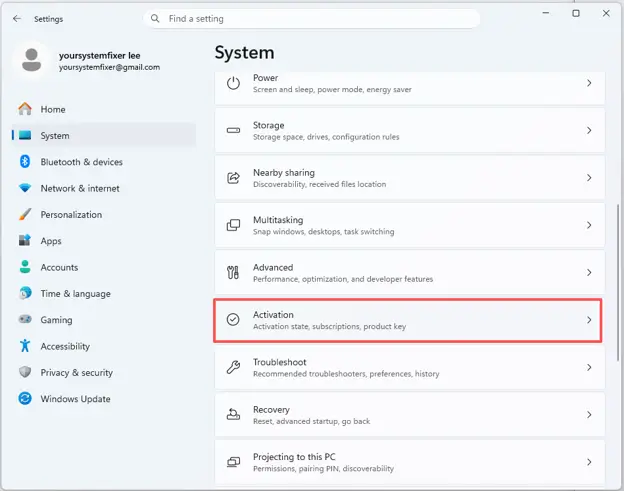The height and width of the screenshot is (491, 624).
Task: Click the Bluetooth icon in sidebar
Action: tap(25, 162)
